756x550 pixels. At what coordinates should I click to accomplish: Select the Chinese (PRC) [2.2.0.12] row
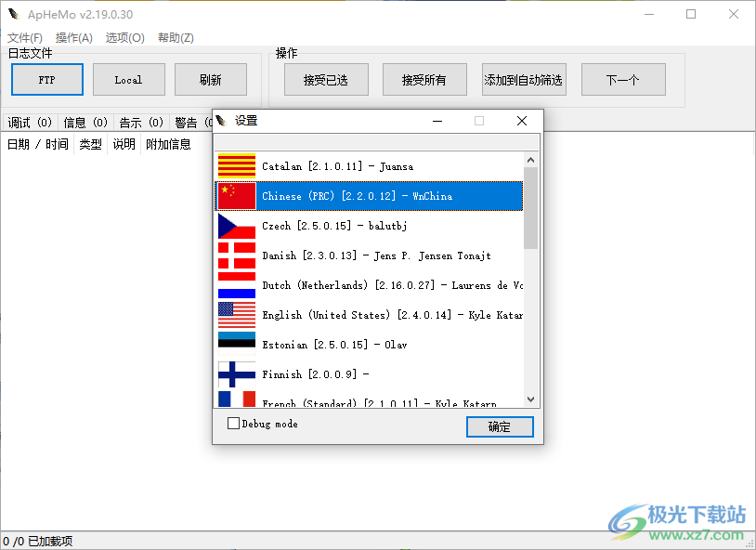tap(369, 196)
